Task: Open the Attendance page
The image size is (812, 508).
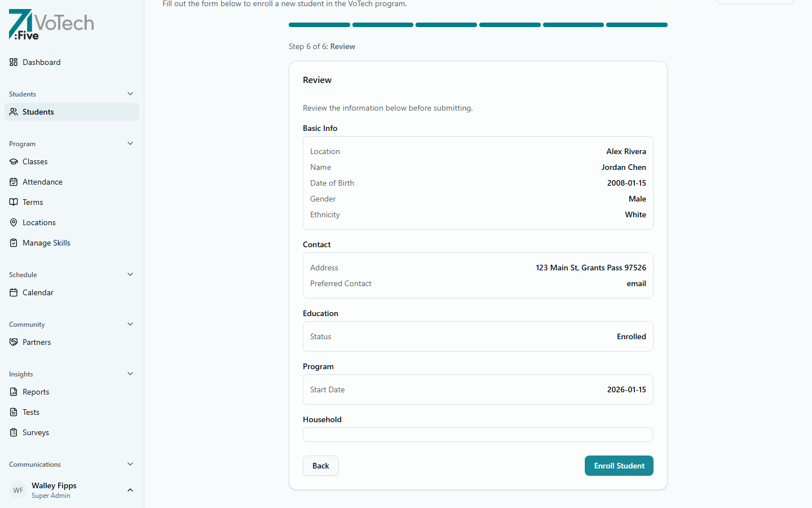Action: pyautogui.click(x=41, y=182)
